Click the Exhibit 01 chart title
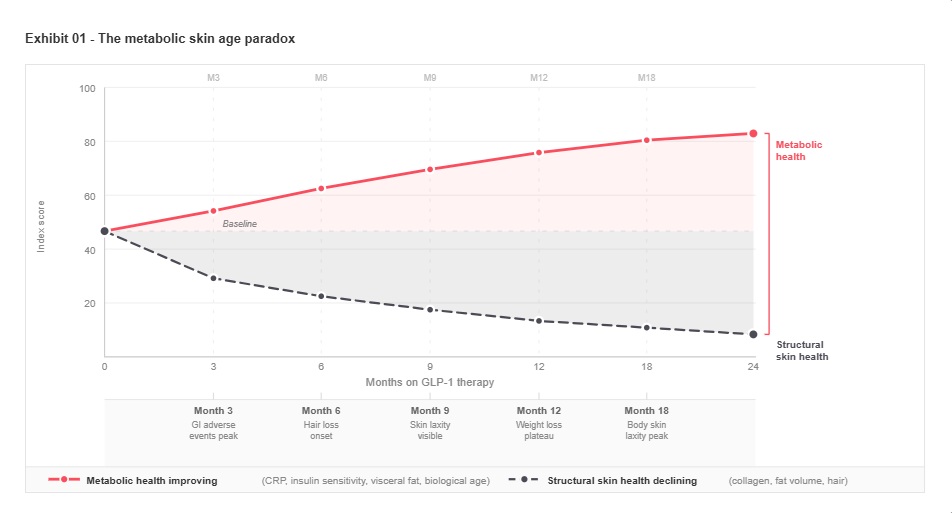This screenshot has height=513, width=952. click(x=160, y=38)
